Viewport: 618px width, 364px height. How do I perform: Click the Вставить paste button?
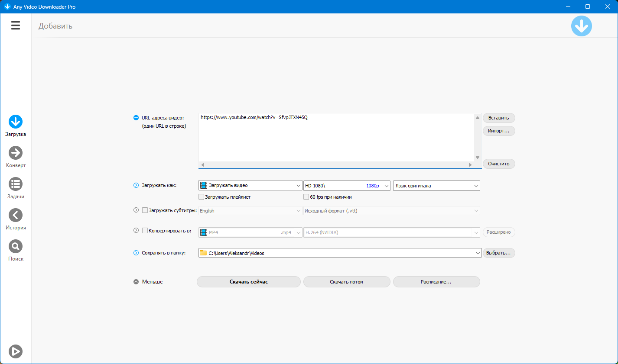pyautogui.click(x=498, y=118)
